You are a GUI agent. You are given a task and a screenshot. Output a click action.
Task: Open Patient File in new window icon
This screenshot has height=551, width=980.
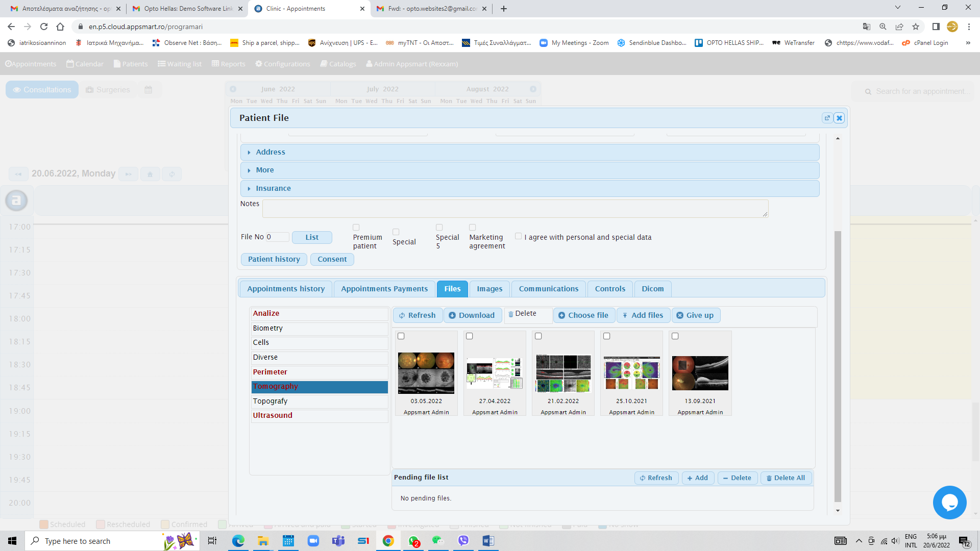click(827, 118)
